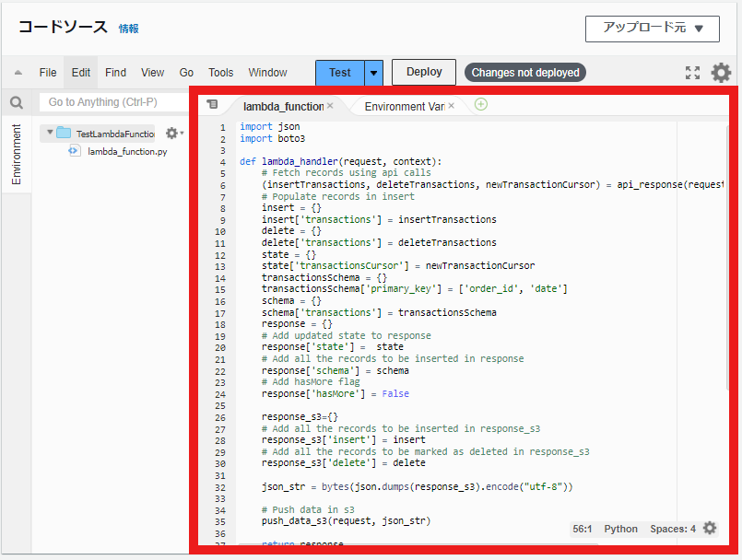Collapse the menu bar with arrow toggle
This screenshot has width=742, height=560.
tap(16, 72)
